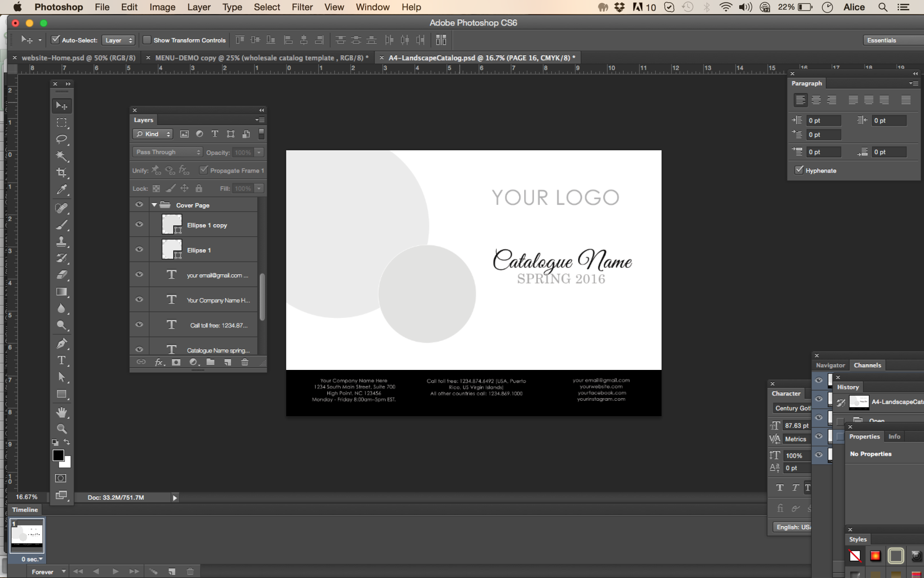This screenshot has height=578, width=924.
Task: Click the delete layer trash icon
Action: click(245, 362)
